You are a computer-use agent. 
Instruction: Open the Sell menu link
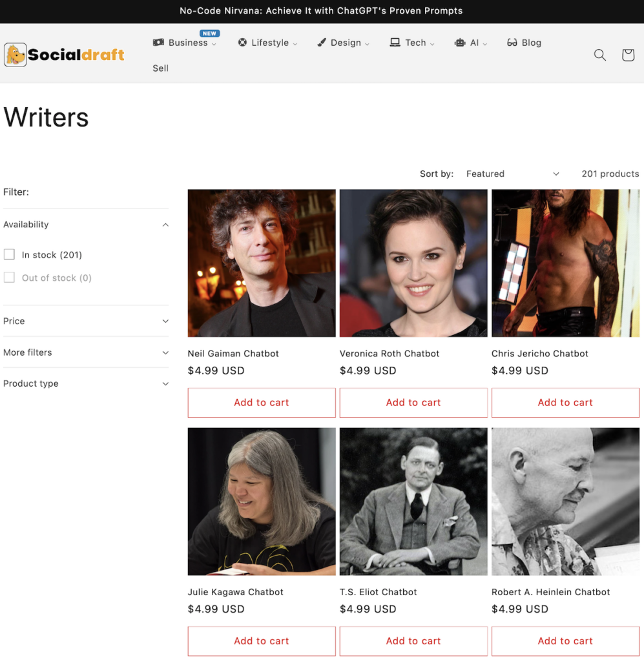tap(160, 68)
